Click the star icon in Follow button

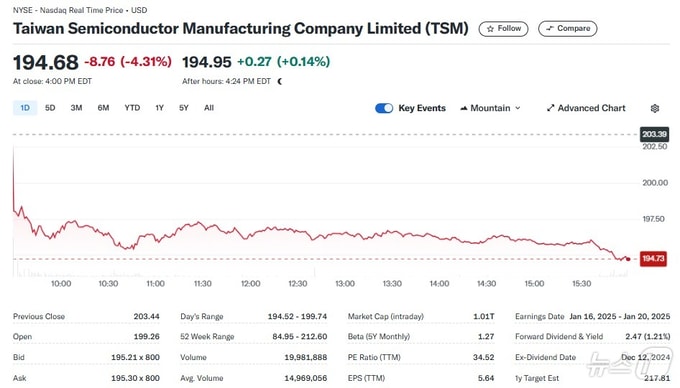pyautogui.click(x=490, y=29)
